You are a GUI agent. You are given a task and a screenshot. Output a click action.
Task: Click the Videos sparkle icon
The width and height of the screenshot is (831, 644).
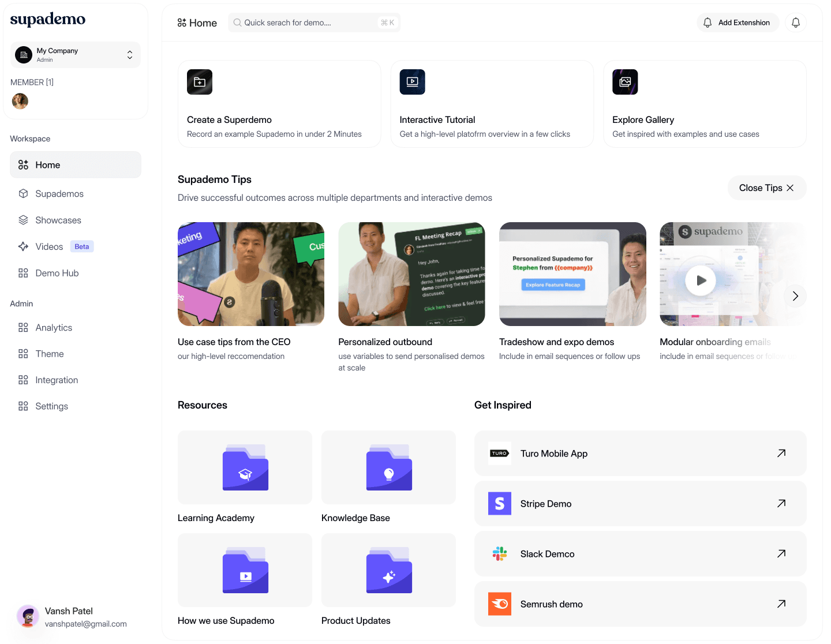point(23,247)
